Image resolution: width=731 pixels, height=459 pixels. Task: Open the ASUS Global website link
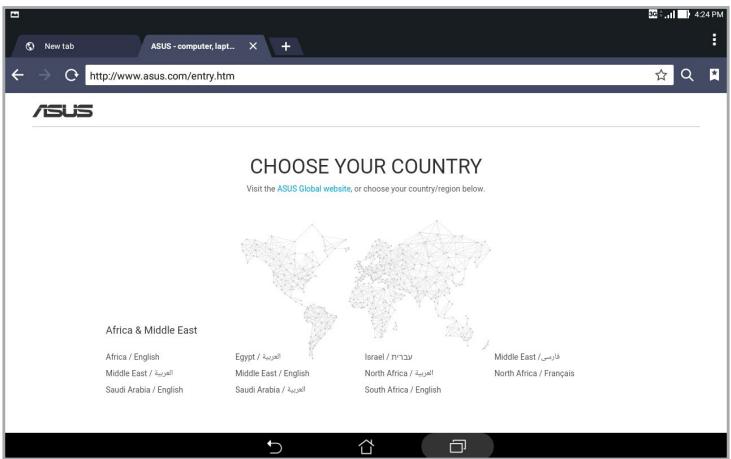point(314,189)
